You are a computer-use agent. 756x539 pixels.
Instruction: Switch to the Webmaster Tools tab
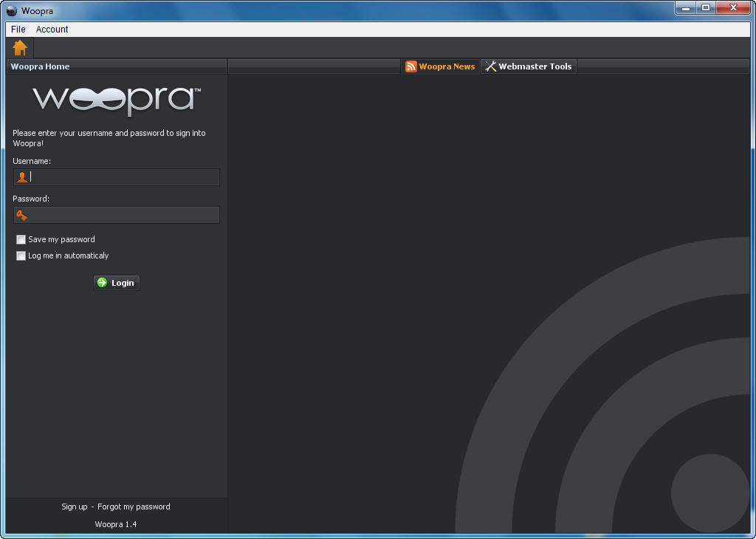pos(529,66)
